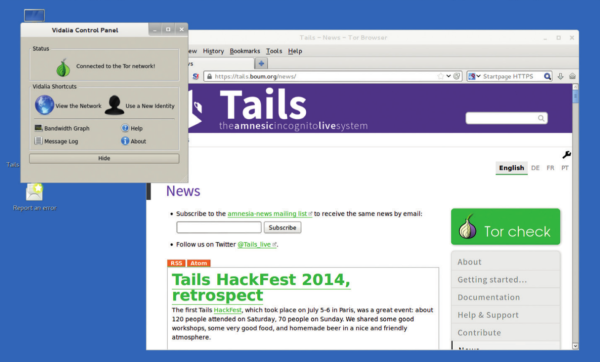Hide the Vidalia Control Panel
The width and height of the screenshot is (600, 362).
click(x=104, y=158)
